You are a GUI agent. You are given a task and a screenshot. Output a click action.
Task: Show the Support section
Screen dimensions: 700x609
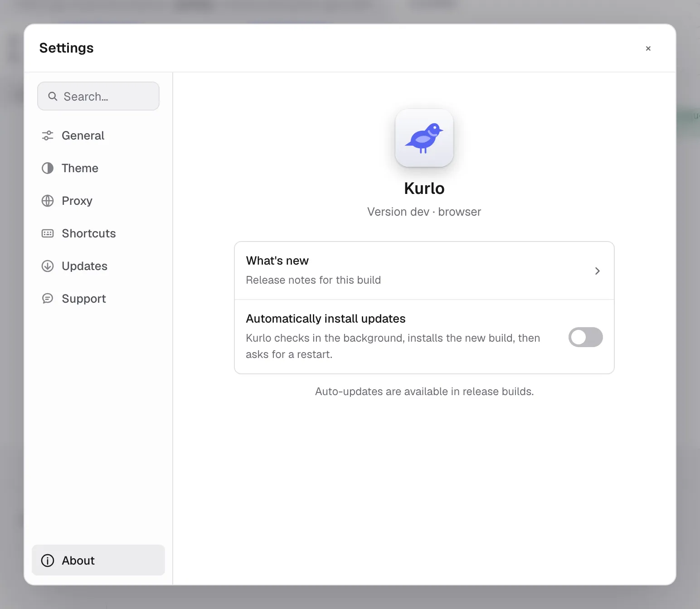point(98,299)
